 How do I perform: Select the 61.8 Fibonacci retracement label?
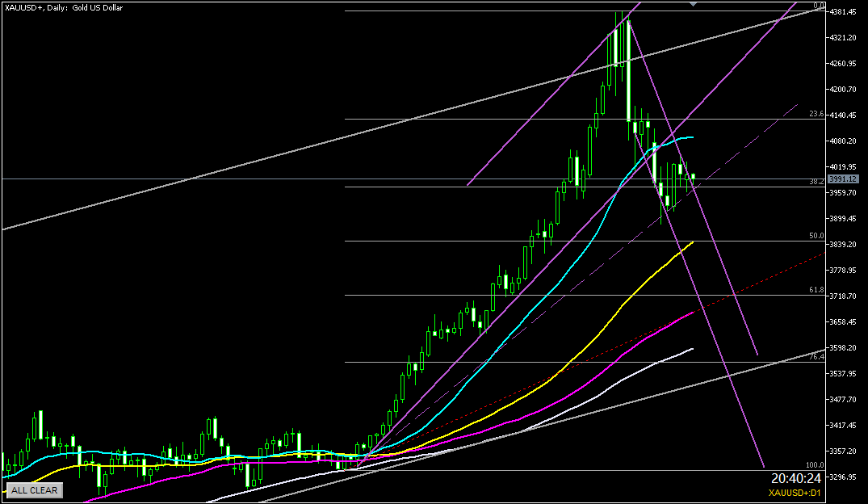816,290
